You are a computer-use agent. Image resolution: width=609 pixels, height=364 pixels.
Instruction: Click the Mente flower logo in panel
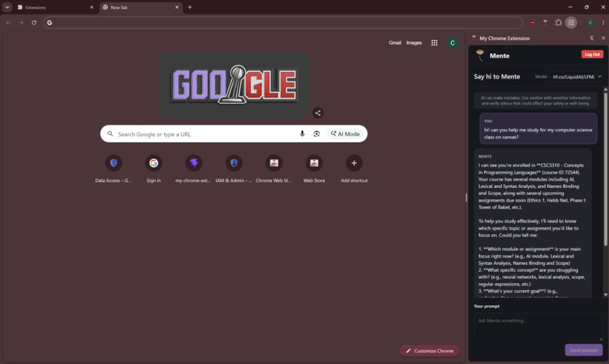[x=480, y=55]
